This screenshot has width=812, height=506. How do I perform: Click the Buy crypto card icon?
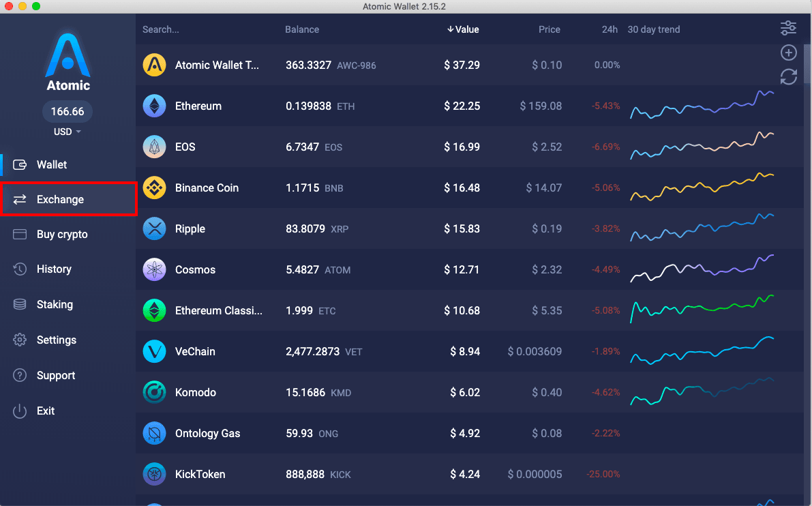tap(20, 234)
